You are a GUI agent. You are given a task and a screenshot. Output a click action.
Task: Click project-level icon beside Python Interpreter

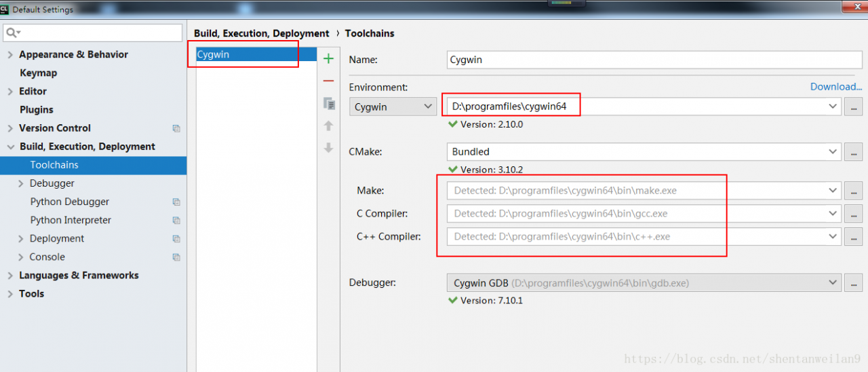(176, 220)
